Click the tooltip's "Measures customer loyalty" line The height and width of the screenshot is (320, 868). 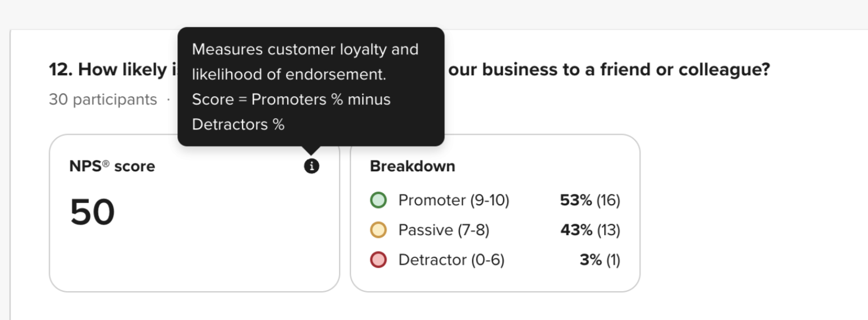[305, 50]
